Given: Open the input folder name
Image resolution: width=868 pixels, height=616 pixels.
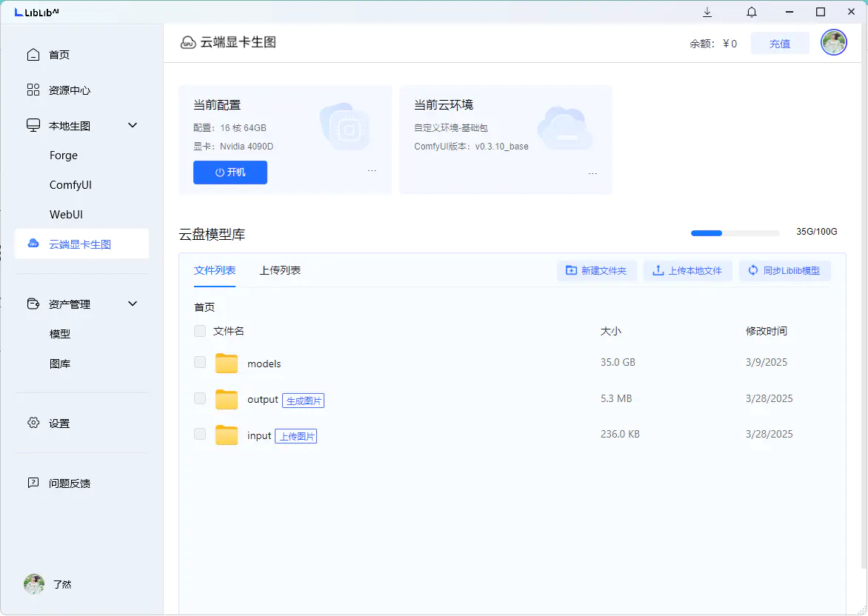Looking at the screenshot, I should tap(259, 435).
